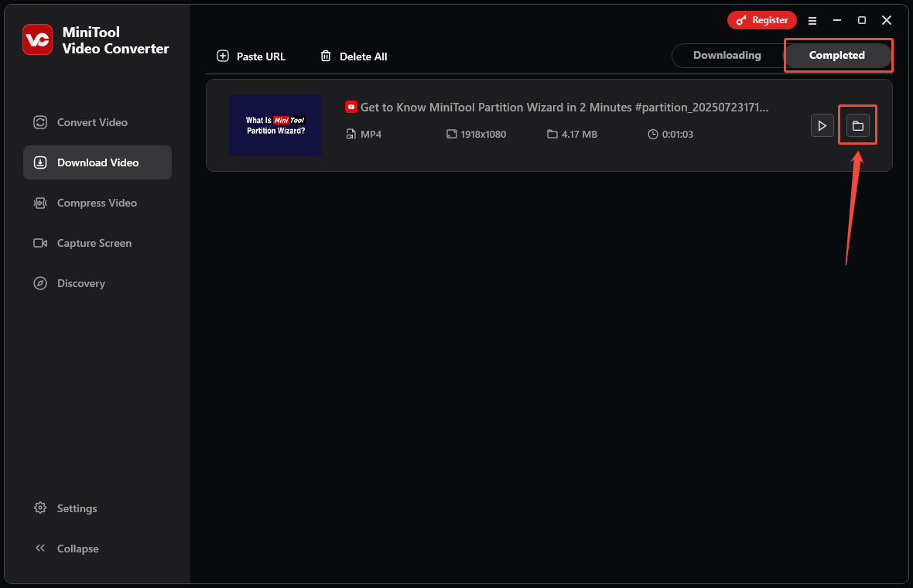Click Paste URL
This screenshot has height=588, width=913.
[251, 56]
